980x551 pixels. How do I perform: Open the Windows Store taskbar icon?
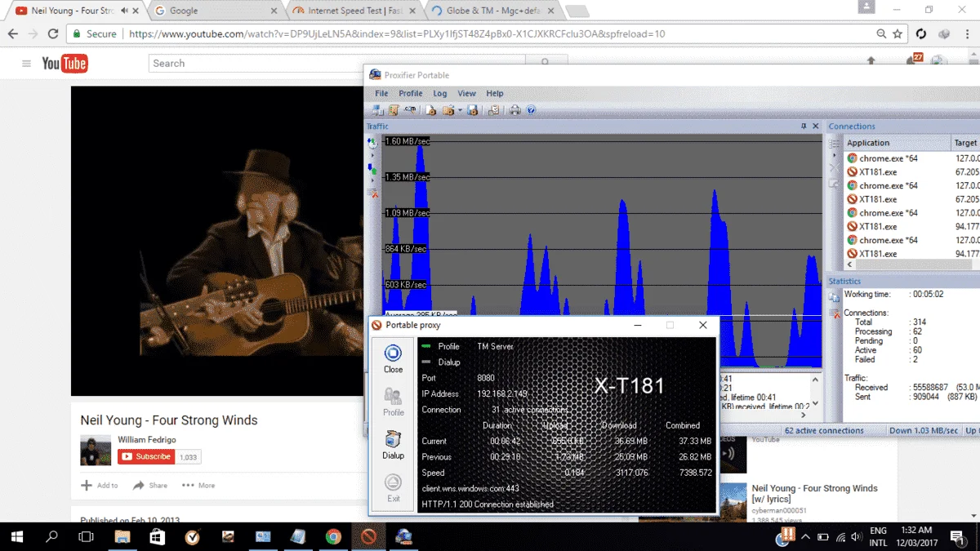(x=157, y=536)
